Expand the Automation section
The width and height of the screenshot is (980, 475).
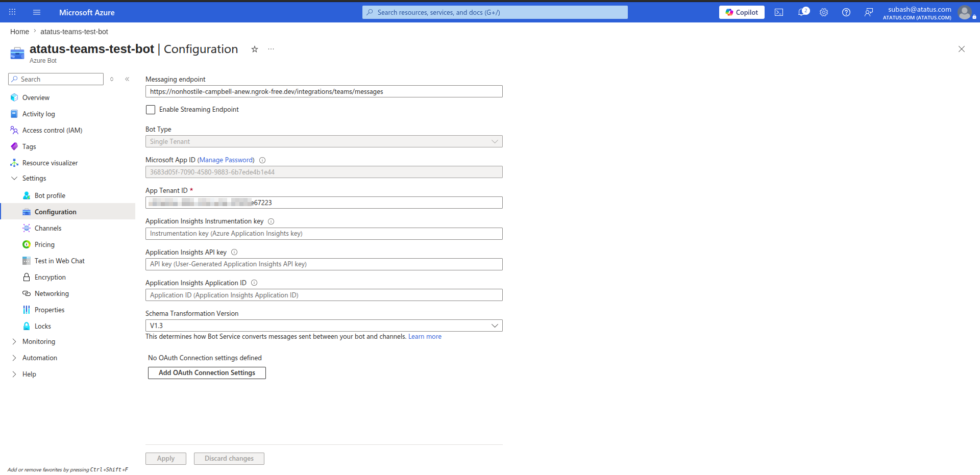[14, 358]
